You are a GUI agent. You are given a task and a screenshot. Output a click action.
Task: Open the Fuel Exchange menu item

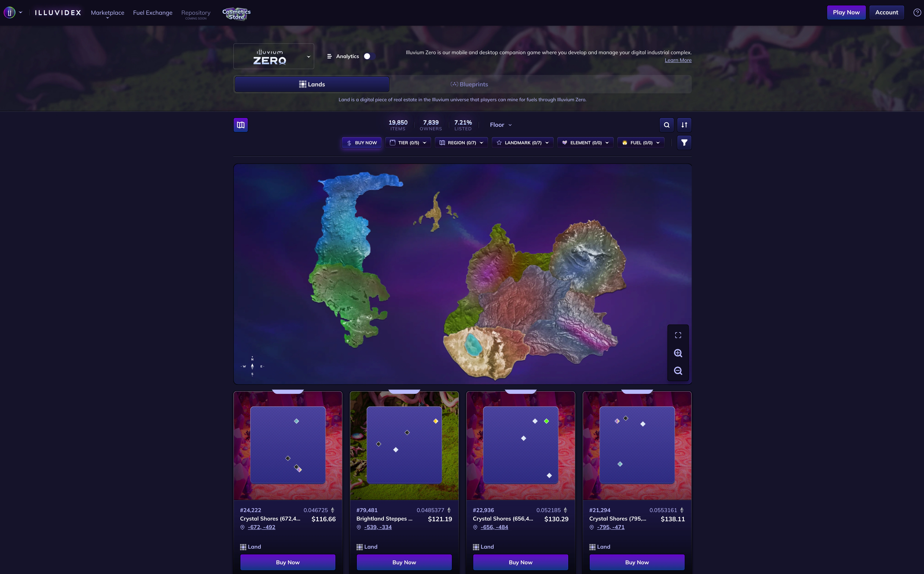(x=152, y=12)
